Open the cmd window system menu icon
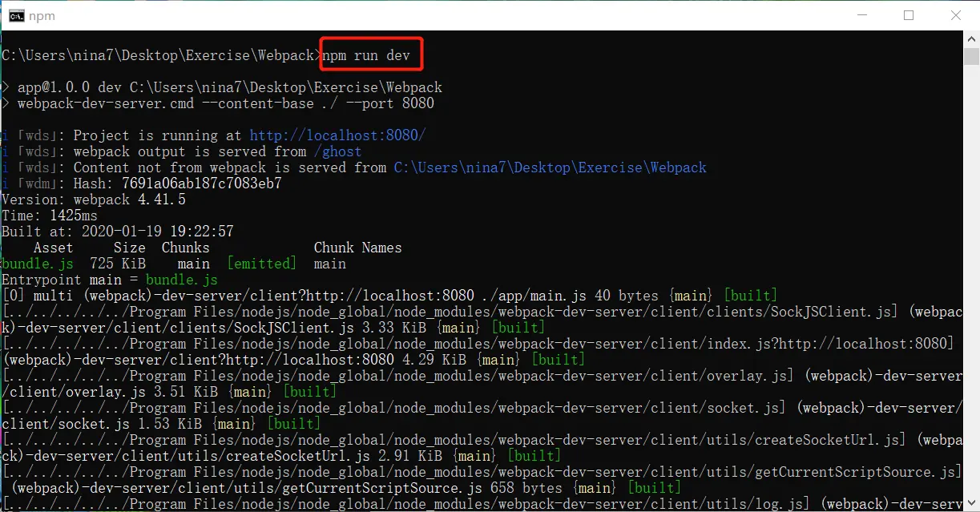 [15, 15]
